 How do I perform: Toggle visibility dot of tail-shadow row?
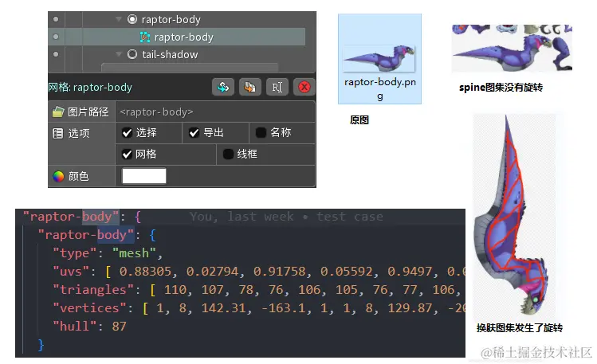pyautogui.click(x=56, y=54)
